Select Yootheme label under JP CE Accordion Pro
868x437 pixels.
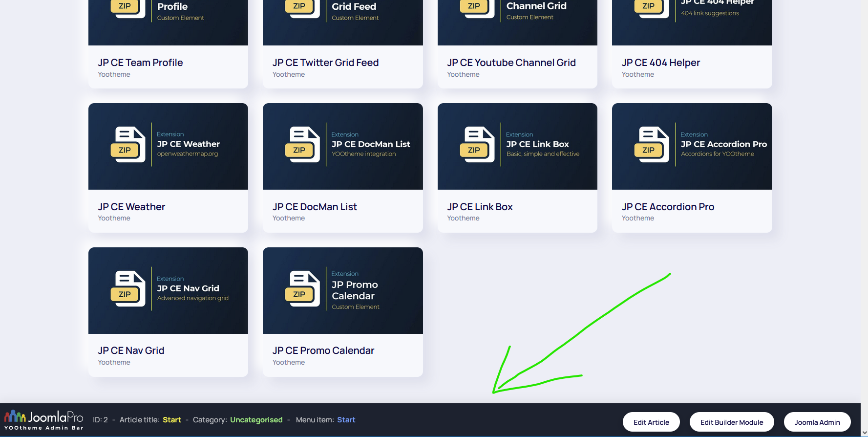coord(638,218)
